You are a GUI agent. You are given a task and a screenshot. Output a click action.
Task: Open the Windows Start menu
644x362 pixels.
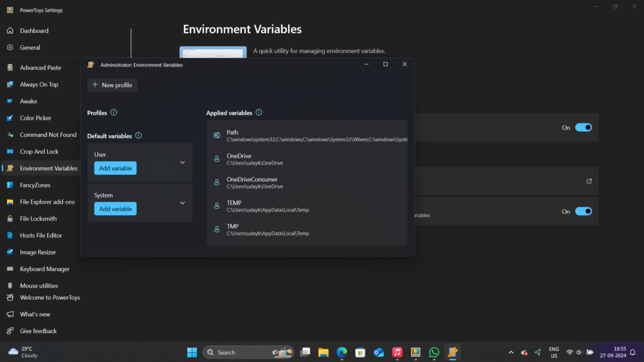click(192, 352)
